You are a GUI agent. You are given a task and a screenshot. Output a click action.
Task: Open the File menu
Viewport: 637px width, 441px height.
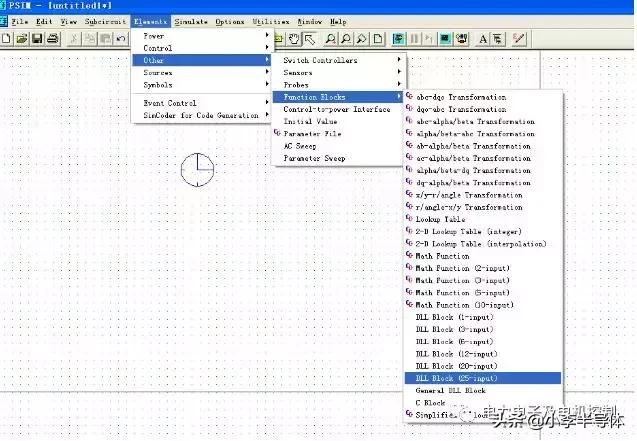20,22
